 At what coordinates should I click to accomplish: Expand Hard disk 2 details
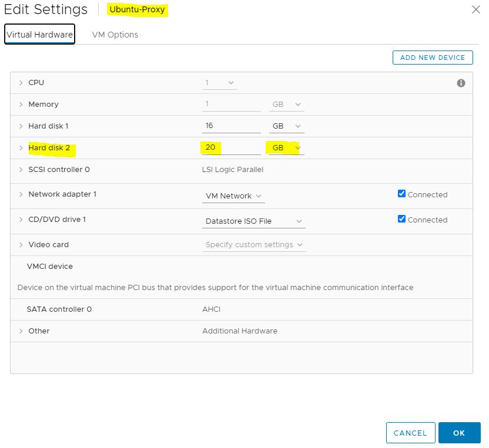[21, 148]
